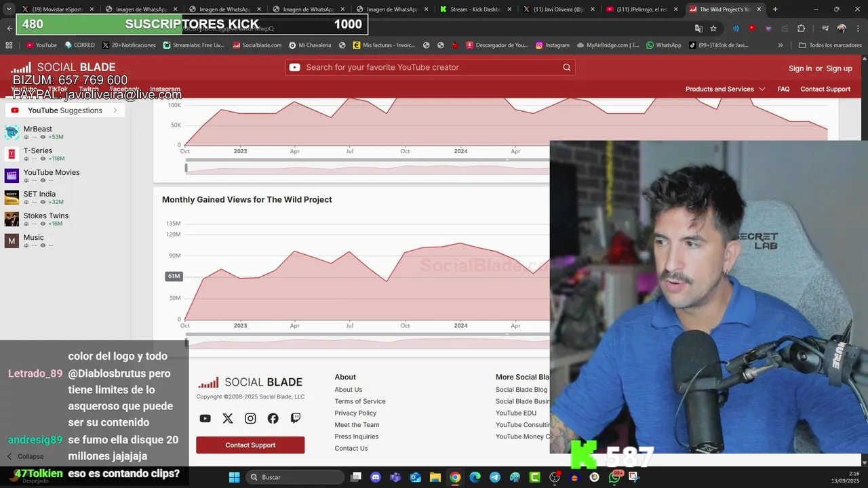Open Terms of Service link
This screenshot has height=488, width=868.
tap(360, 401)
